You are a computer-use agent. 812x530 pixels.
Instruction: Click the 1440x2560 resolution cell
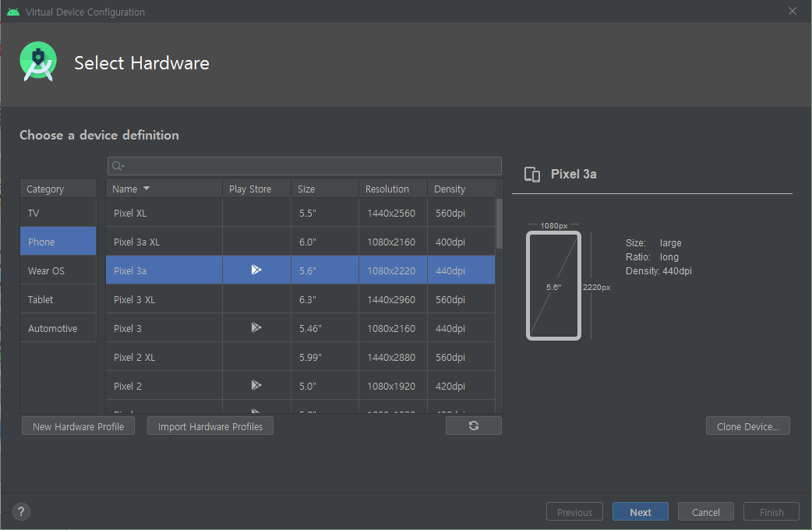pyautogui.click(x=391, y=213)
